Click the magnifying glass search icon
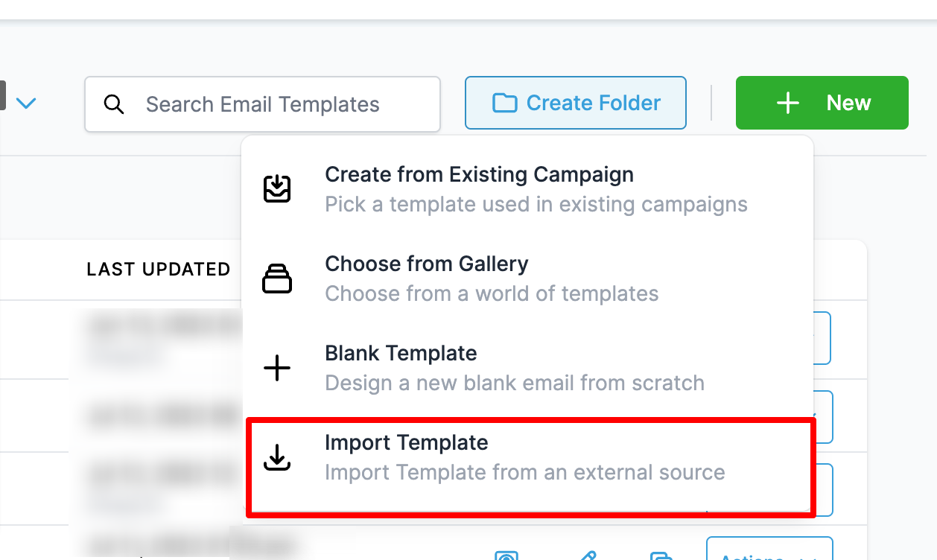The width and height of the screenshot is (937, 560). pyautogui.click(x=114, y=104)
